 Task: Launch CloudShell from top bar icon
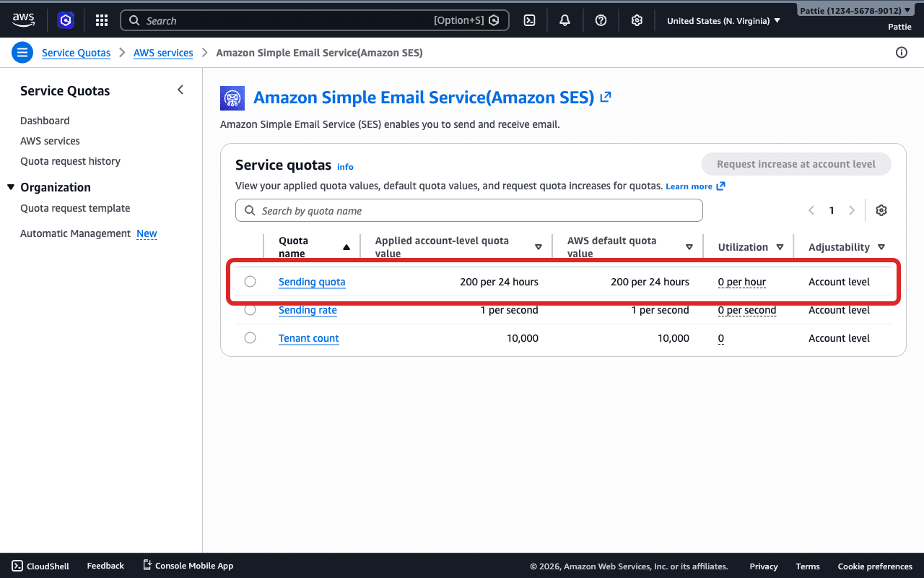(529, 20)
